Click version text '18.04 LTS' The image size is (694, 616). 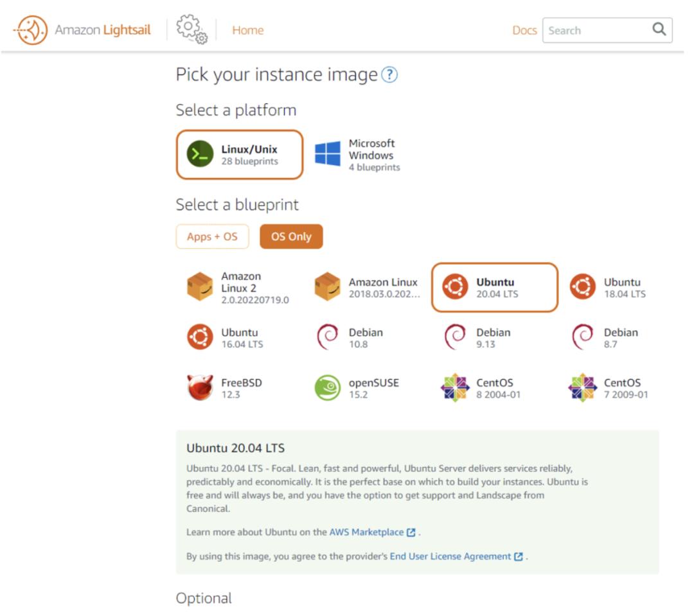[625, 294]
